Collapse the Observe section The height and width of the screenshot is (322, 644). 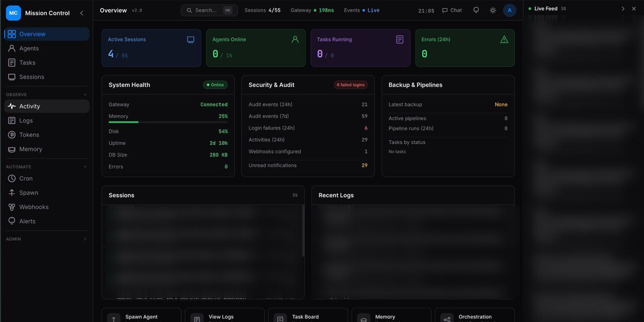pyautogui.click(x=85, y=95)
